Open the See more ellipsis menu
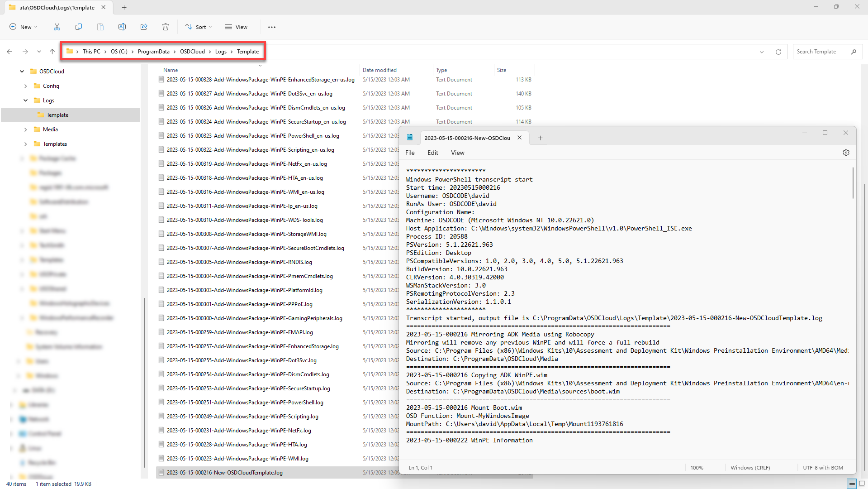 [x=271, y=27]
